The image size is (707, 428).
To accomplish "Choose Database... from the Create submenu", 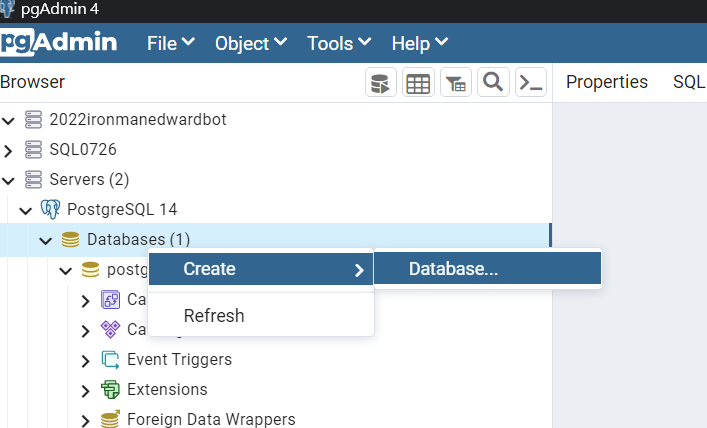I will (x=453, y=268).
